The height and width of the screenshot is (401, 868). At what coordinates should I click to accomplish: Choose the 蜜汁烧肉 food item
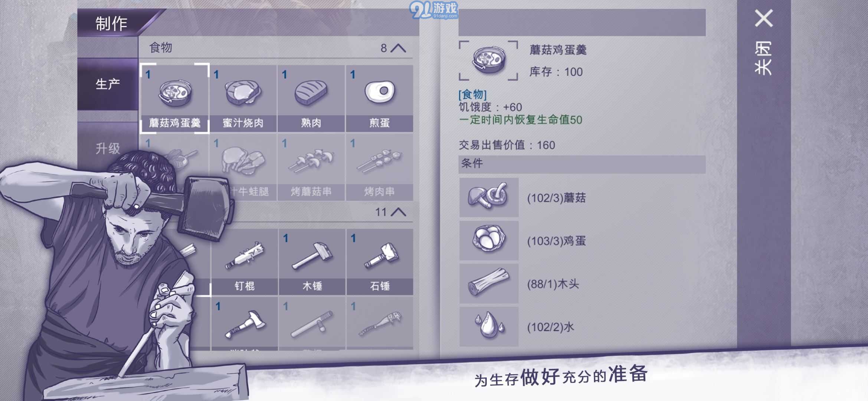pos(243,98)
